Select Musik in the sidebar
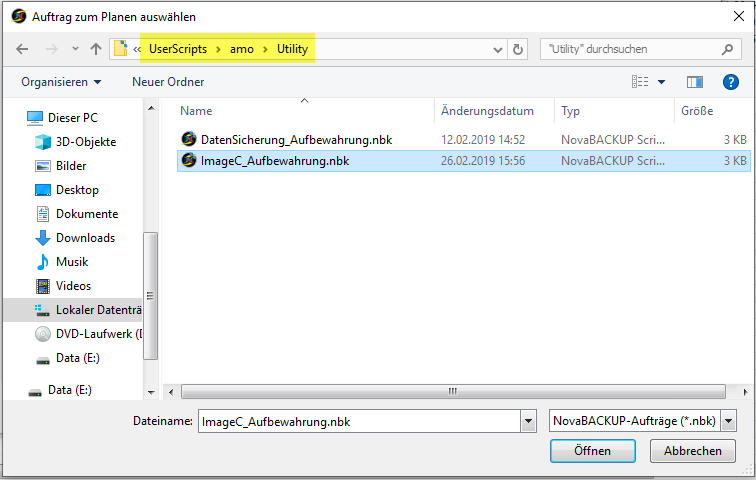Viewport: 756px width, 480px height. (72, 262)
